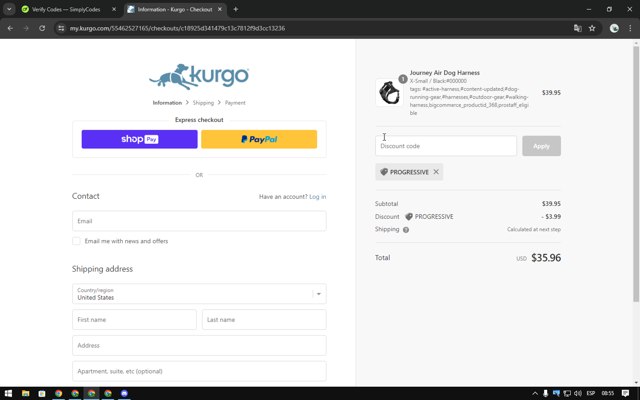Click the address bar URL
This screenshot has width=640, height=400.
click(x=177, y=28)
